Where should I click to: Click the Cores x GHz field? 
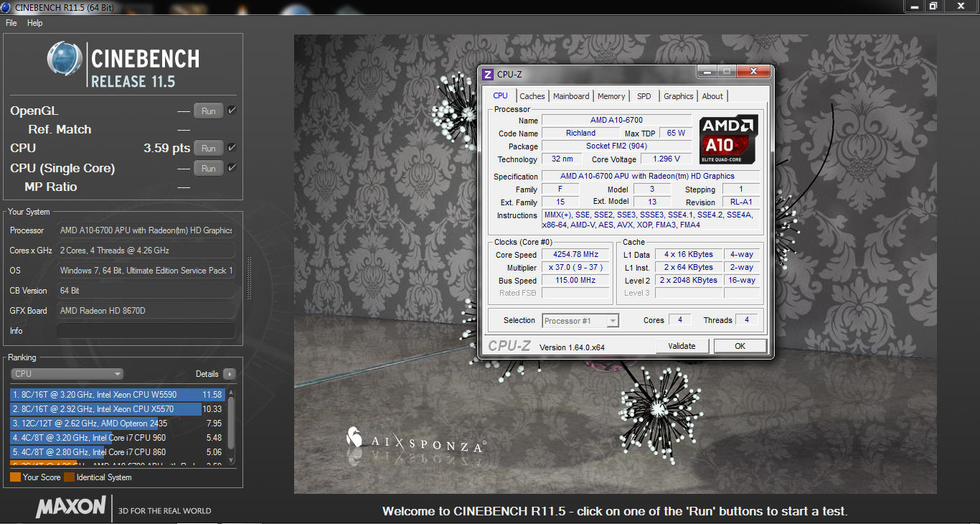point(146,251)
